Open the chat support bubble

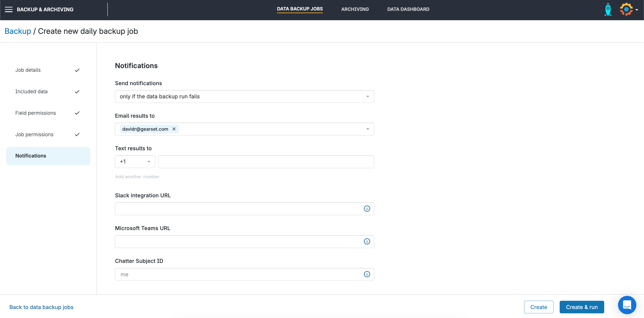(627, 305)
